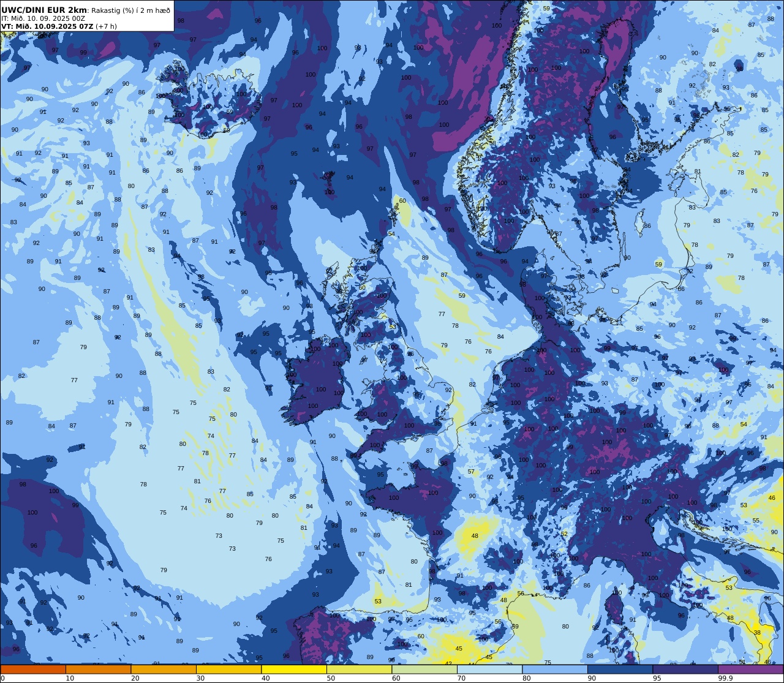Viewport: 784px width, 683px height.
Task: Click the amber 30–40 legend swatch
Action: pos(228,670)
